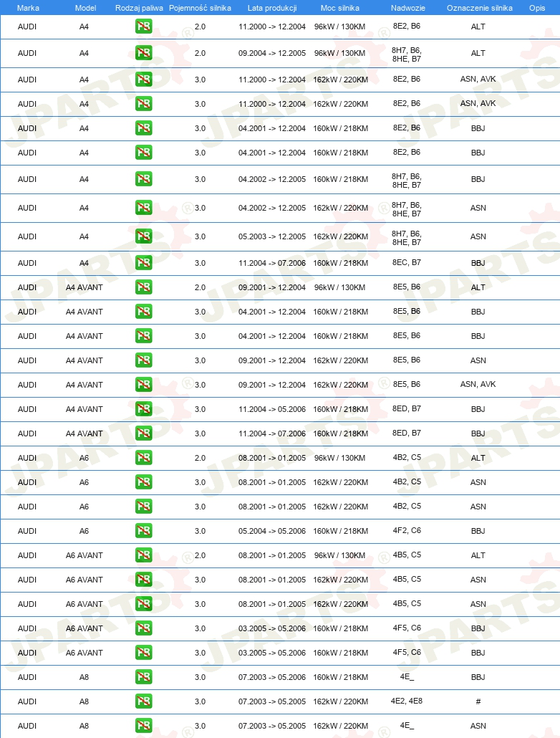
Task: Click fuel icon in A4 AVANT 2.0 ALT row
Action: point(143,287)
